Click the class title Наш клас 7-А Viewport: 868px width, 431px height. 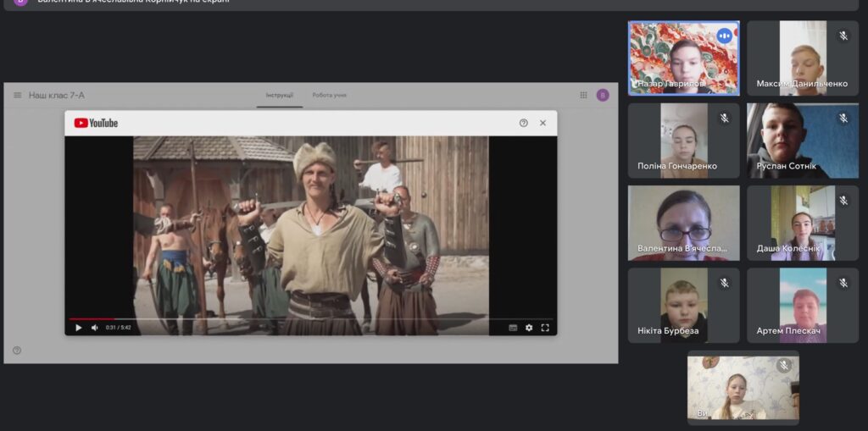point(57,95)
